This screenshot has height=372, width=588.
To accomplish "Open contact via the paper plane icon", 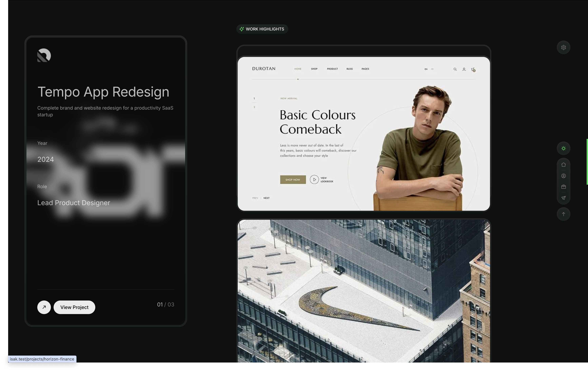I will tap(563, 198).
